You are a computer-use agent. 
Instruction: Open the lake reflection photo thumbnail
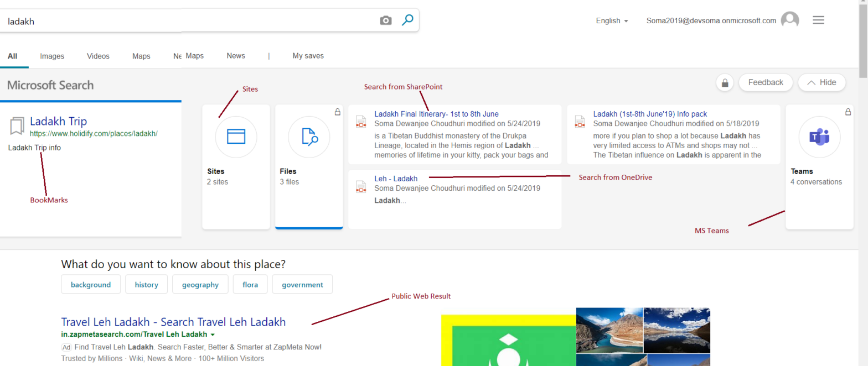(x=676, y=330)
